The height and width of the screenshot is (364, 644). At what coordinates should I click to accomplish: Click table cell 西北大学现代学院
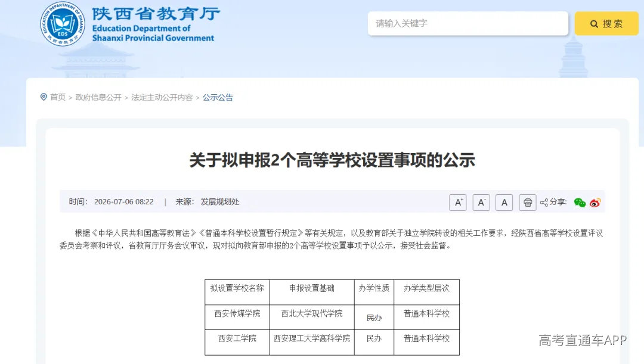tap(312, 313)
